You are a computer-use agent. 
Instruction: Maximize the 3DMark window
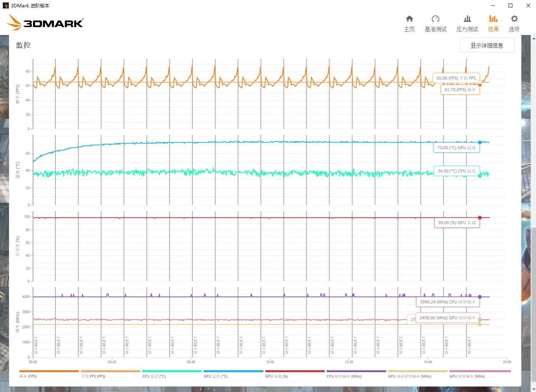click(510, 5)
